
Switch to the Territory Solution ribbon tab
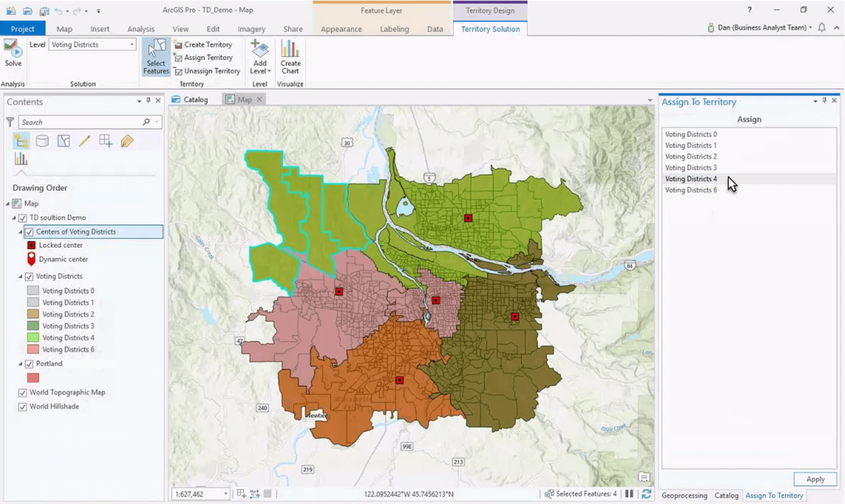(x=490, y=29)
